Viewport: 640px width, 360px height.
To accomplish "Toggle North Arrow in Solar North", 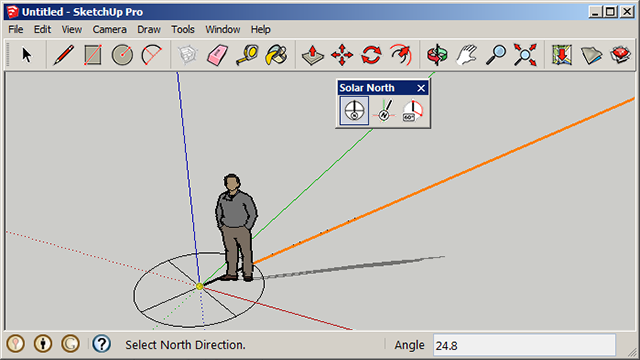I will [354, 111].
